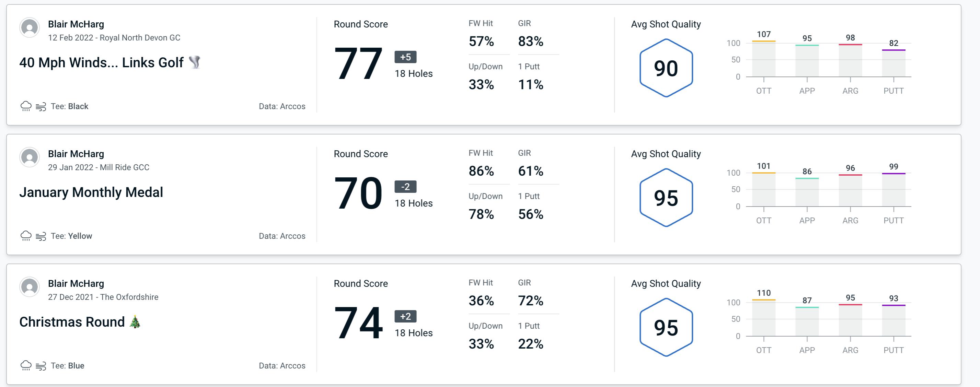Toggle the Christmas Round profile avatar
This screenshot has height=387, width=980.
29,287
